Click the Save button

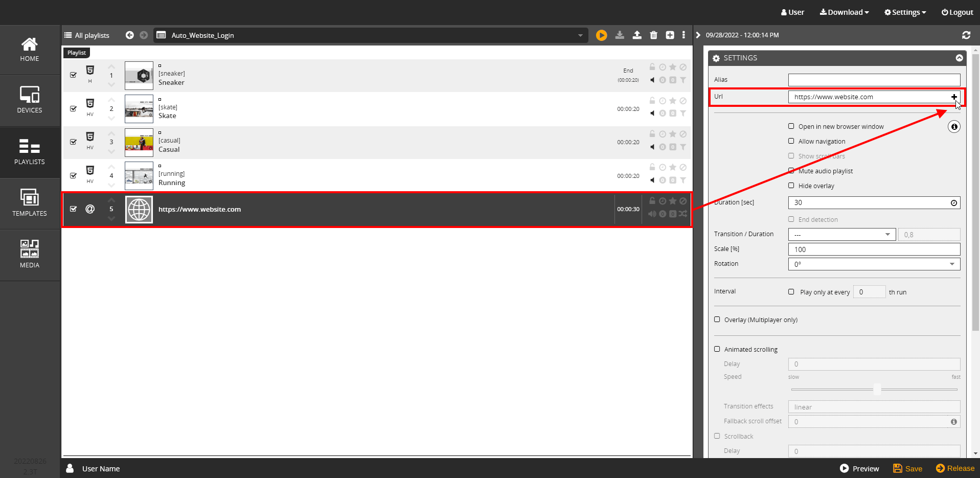(x=907, y=469)
